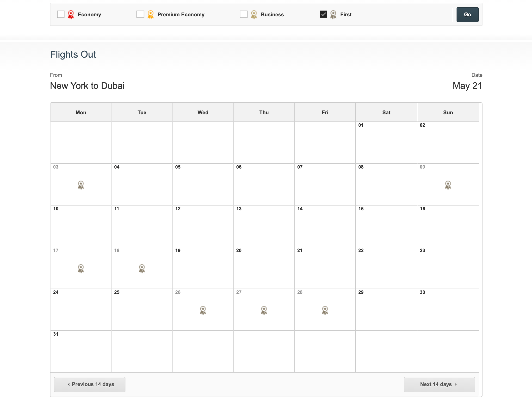Check the Premium Economy option
The image size is (532, 399).
140,14
